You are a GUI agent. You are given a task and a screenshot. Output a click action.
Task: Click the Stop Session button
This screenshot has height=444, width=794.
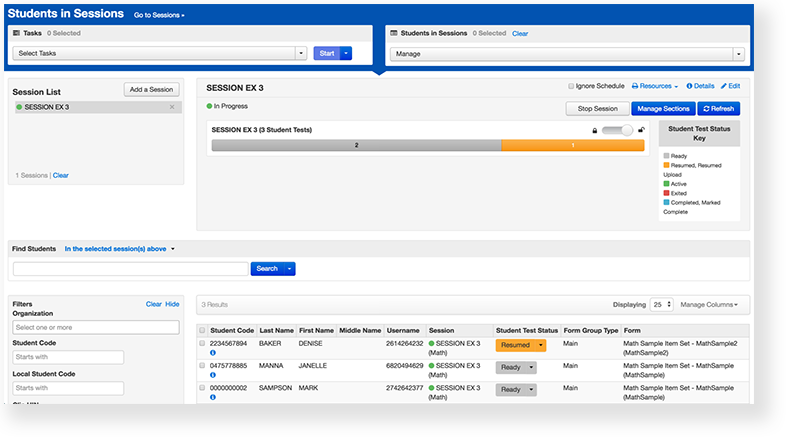(597, 108)
